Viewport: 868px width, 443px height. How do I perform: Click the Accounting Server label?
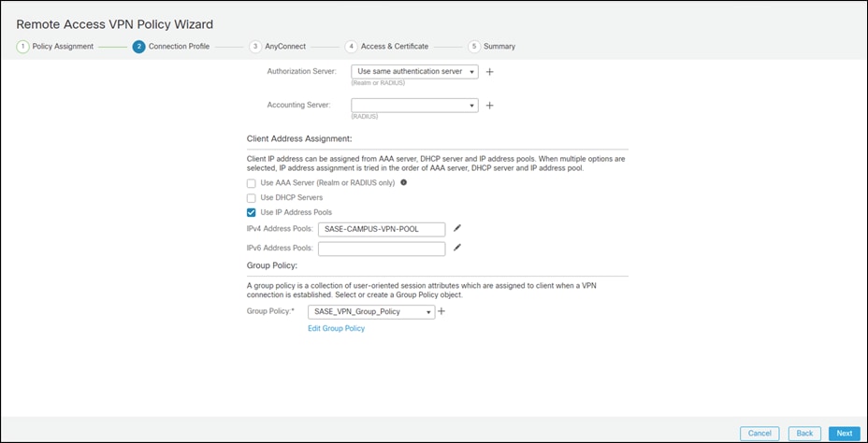[x=299, y=105]
